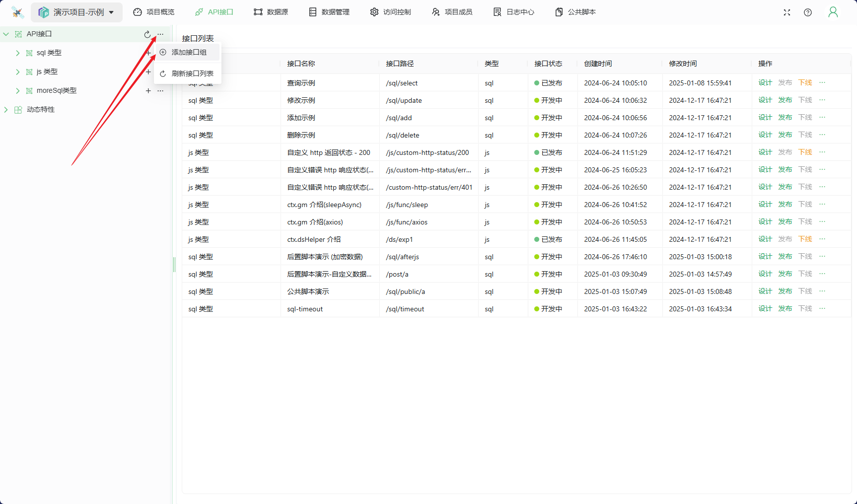The width and height of the screenshot is (857, 504).
Task: Choose 刷新接口列表 in the popup menu
Action: coord(192,73)
